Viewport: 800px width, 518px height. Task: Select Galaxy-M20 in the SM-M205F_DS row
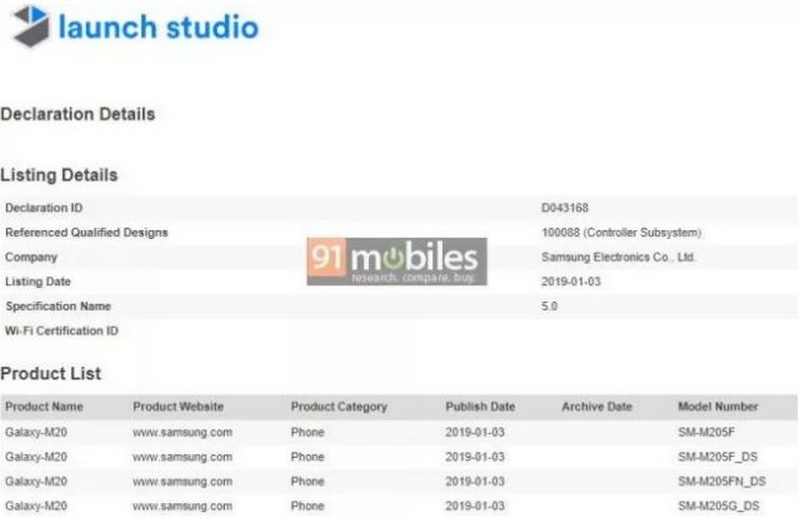(36, 457)
